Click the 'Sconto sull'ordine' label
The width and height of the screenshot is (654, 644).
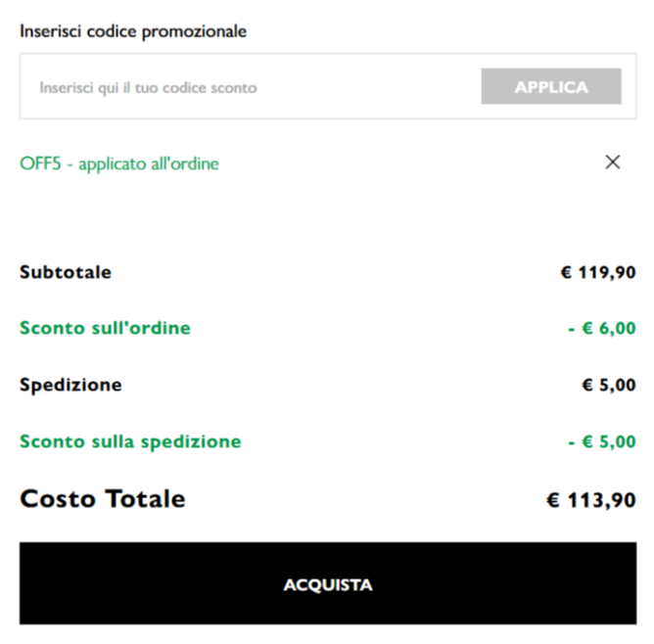[x=105, y=328]
